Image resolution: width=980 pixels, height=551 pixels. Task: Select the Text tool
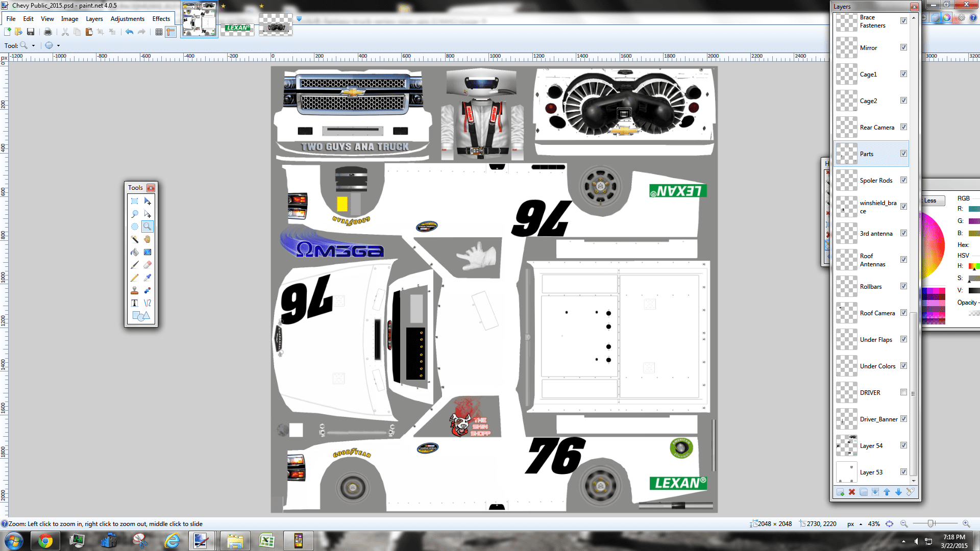click(135, 303)
